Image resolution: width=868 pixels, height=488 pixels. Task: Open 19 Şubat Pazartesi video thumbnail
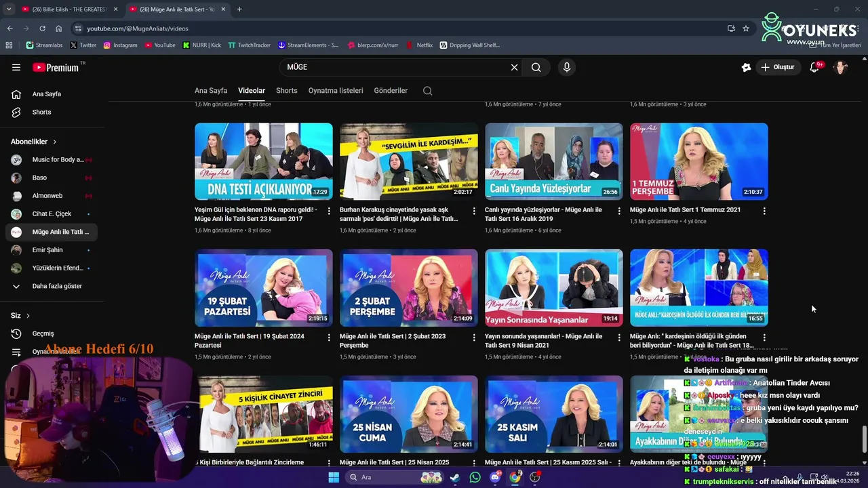point(264,287)
